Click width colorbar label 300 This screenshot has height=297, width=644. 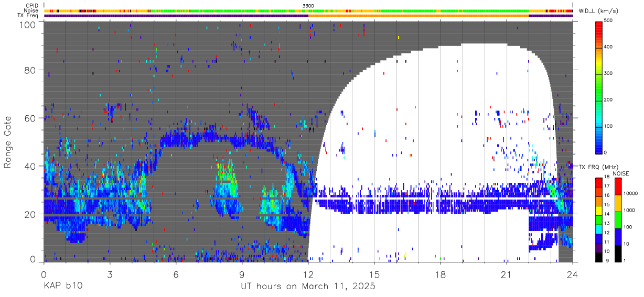[x=608, y=73]
